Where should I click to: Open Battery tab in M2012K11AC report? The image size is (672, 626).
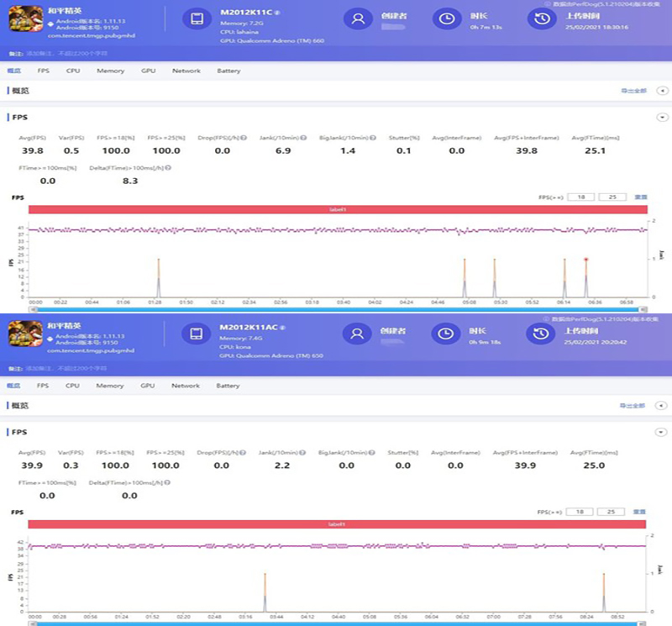(228, 386)
